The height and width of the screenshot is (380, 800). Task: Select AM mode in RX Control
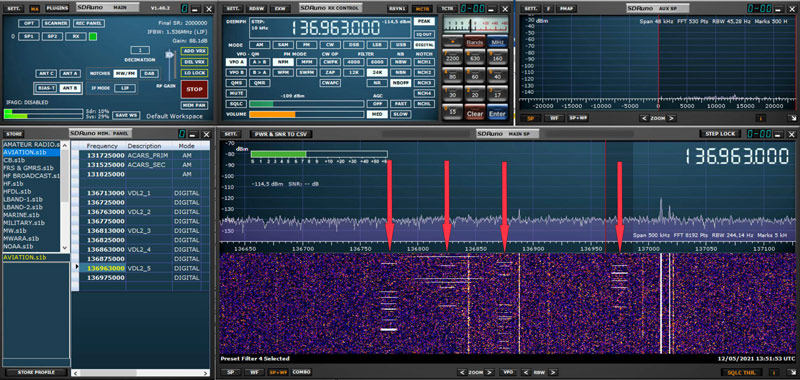(x=260, y=45)
